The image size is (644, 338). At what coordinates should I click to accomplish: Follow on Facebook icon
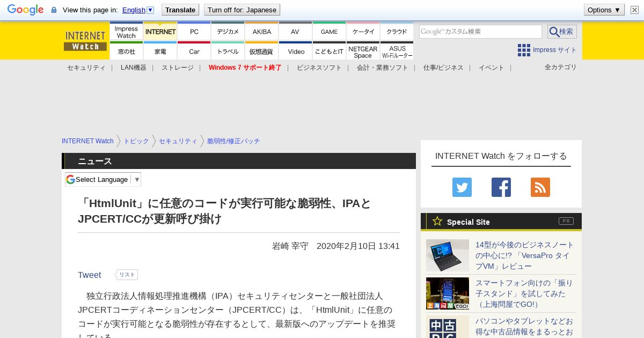pos(501,187)
